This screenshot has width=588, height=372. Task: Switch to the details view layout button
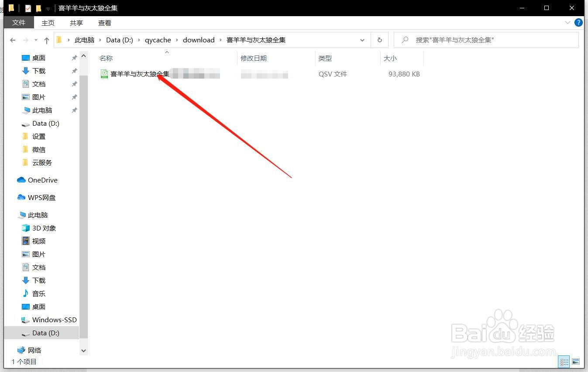564,362
